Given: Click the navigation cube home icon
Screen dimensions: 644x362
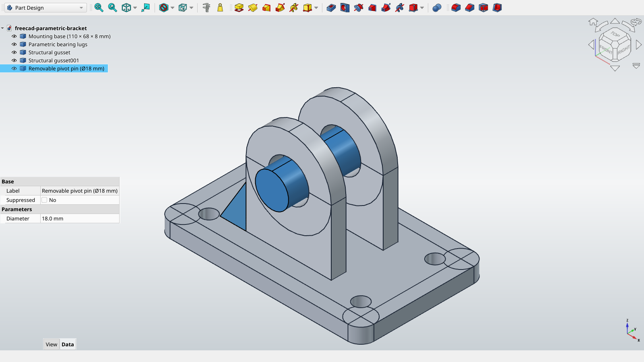Looking at the screenshot, I should [593, 22].
